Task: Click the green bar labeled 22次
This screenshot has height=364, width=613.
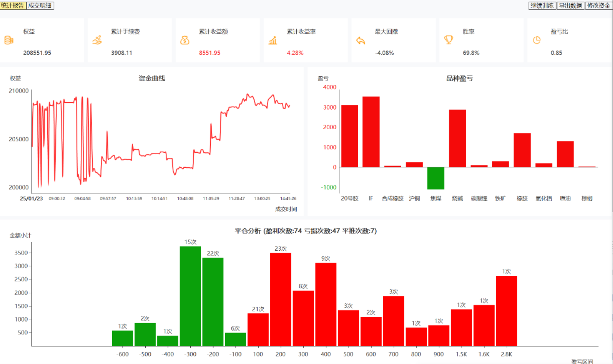Action: 213,302
